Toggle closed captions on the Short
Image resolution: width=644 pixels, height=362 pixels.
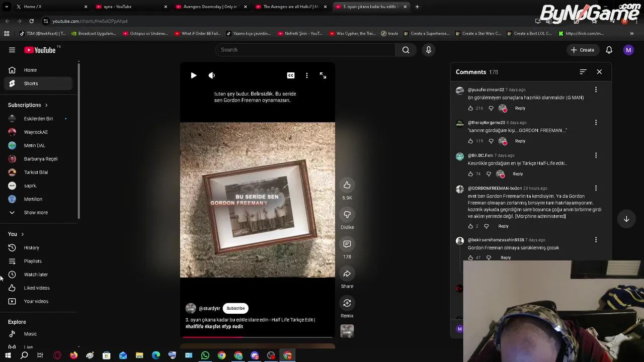coord(291,75)
